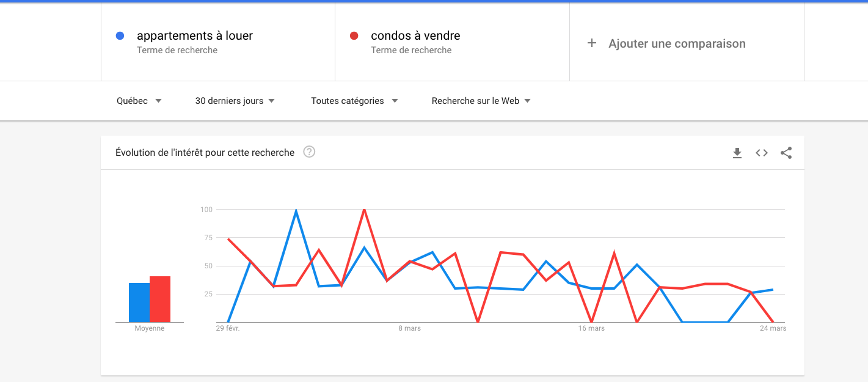Change Recherche sur le Web search type
The width and height of the screenshot is (868, 382).
pyautogui.click(x=481, y=100)
